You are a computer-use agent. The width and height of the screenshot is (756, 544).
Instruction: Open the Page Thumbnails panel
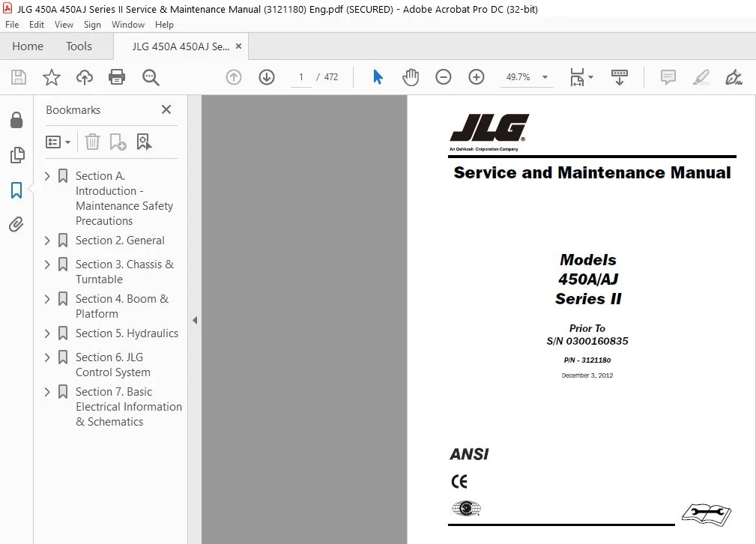[17, 155]
